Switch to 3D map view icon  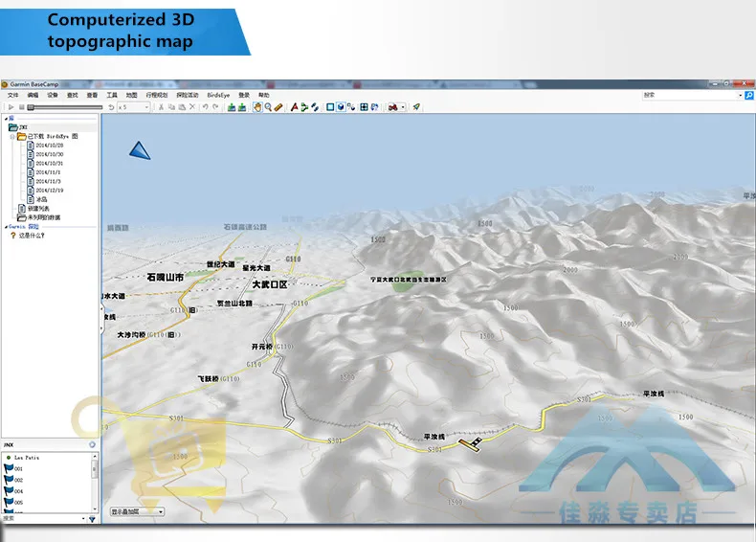(x=341, y=107)
